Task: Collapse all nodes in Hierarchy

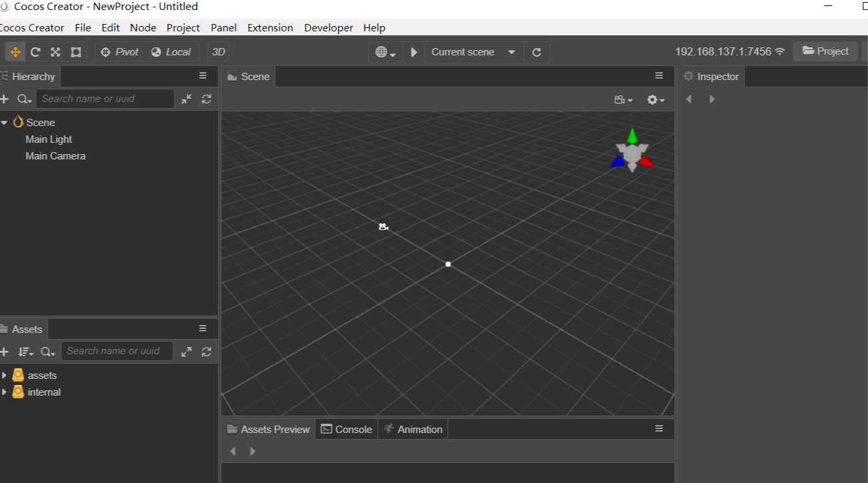Action: [187, 99]
